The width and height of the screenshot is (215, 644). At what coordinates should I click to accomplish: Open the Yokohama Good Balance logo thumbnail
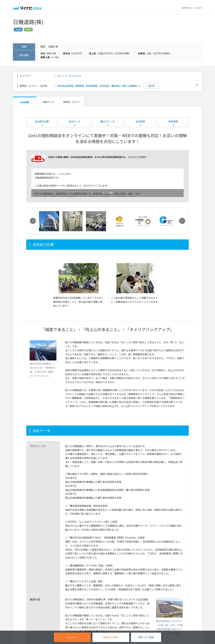click(x=166, y=221)
